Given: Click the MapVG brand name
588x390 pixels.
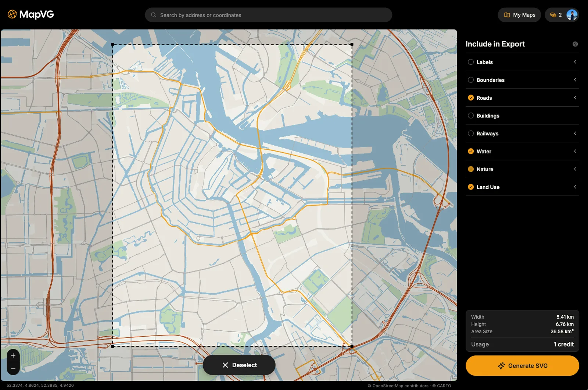Looking at the screenshot, I should pyautogui.click(x=36, y=14).
